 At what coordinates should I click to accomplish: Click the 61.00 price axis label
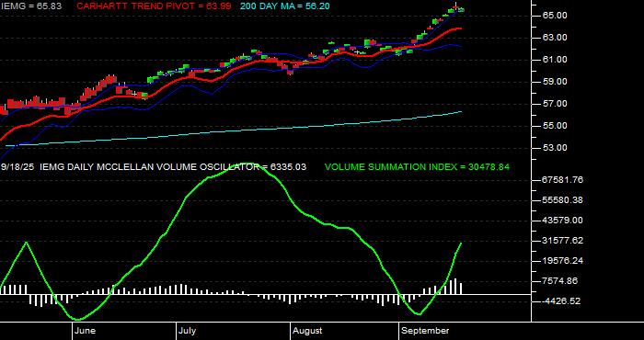point(556,60)
